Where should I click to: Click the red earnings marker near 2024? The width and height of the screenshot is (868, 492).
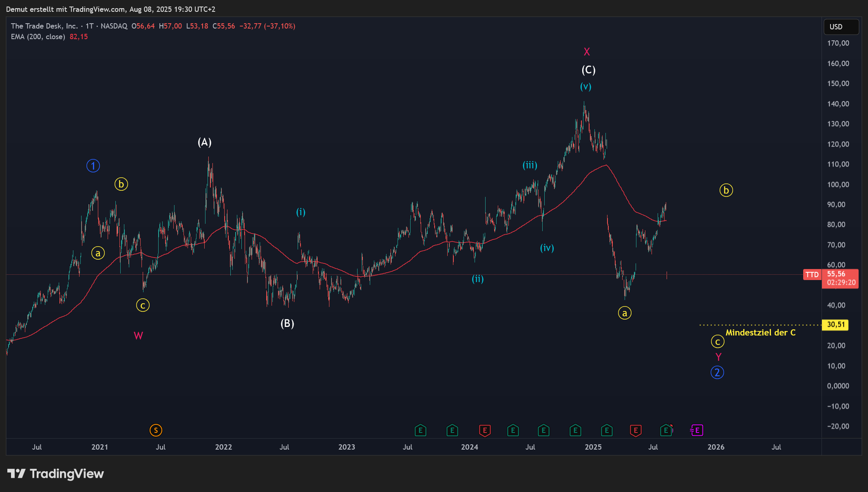click(484, 430)
